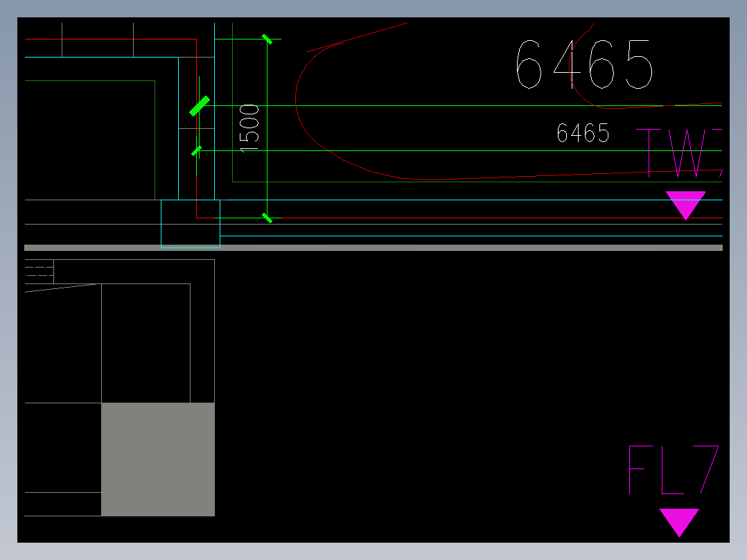This screenshot has width=747, height=560.
Task: Select the cyan rectangle at the column base
Action: 191,224
